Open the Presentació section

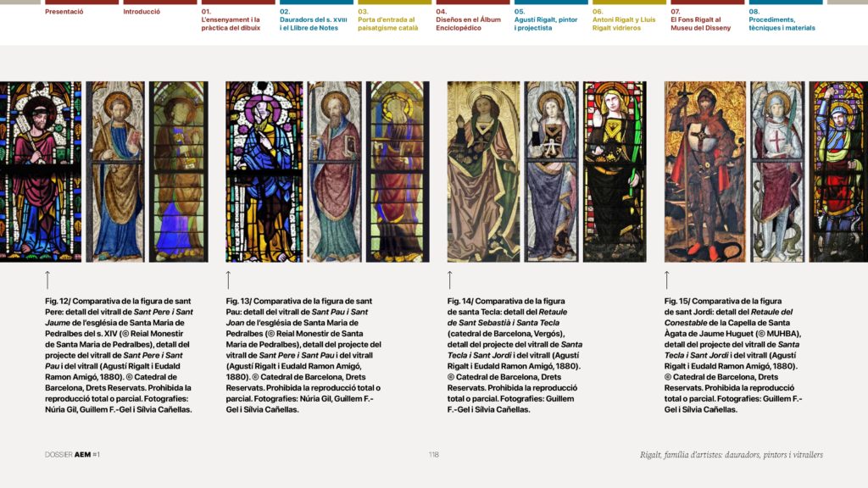click(64, 12)
